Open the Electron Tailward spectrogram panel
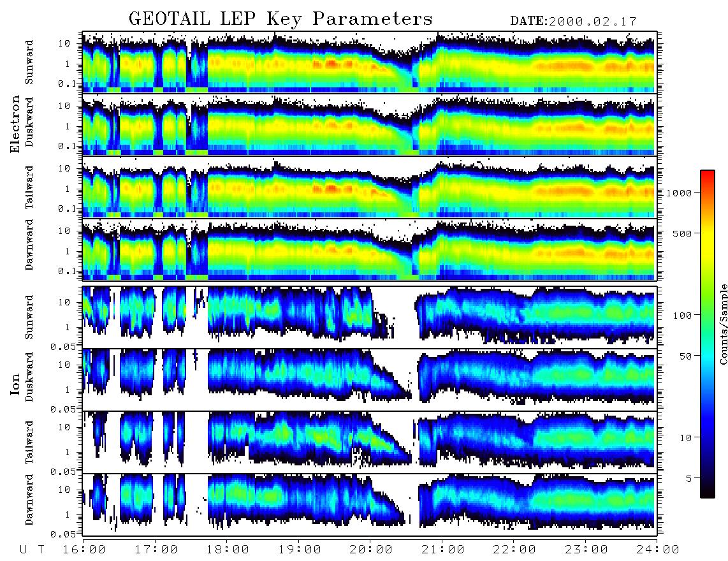The width and height of the screenshot is (728, 561). [x=370, y=187]
